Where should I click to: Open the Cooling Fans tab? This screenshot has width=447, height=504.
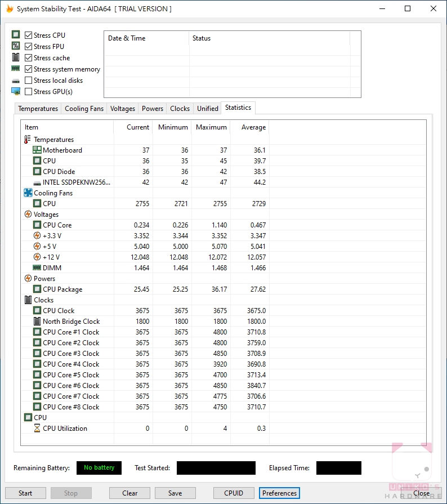(84, 109)
